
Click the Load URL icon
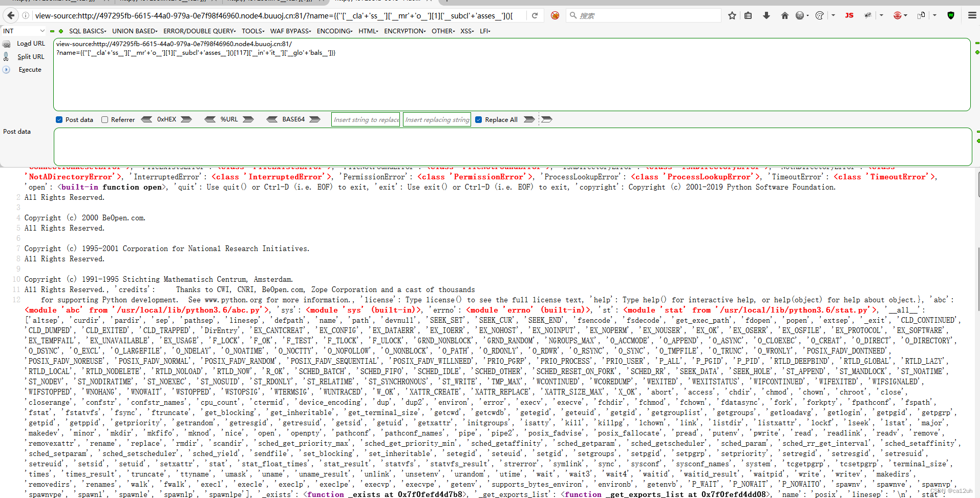coord(7,44)
